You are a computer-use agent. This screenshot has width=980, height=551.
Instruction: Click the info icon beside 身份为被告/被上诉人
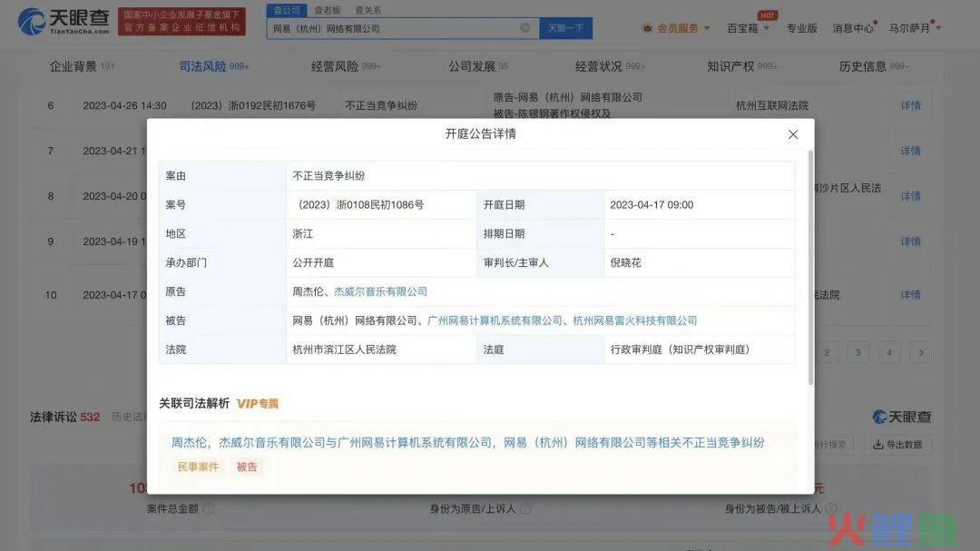coord(830,509)
